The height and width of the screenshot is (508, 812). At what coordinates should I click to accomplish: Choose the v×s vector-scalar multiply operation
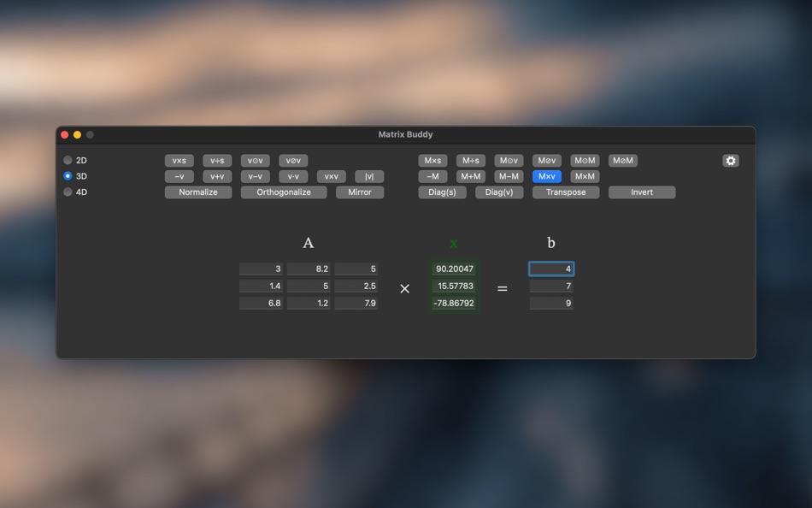(x=179, y=161)
